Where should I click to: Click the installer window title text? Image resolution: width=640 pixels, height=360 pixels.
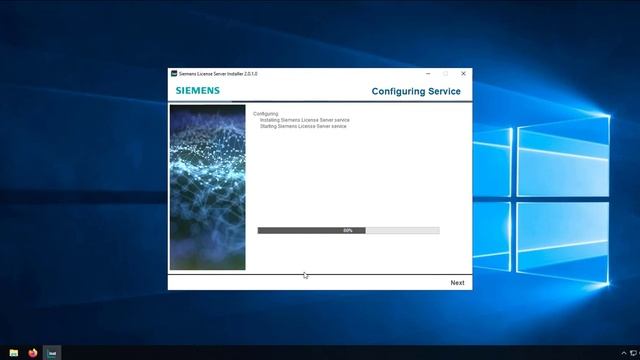click(x=218, y=74)
